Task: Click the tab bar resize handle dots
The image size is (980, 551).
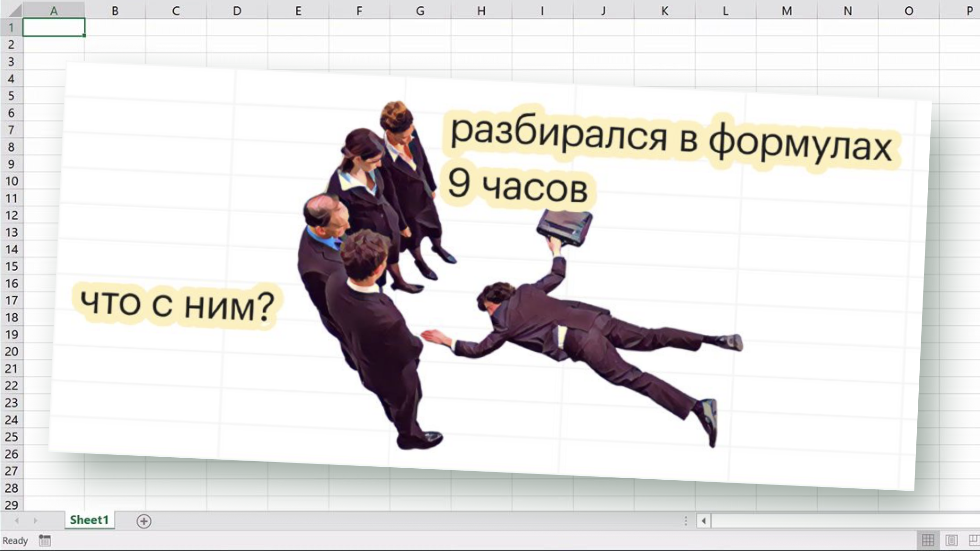Action: point(686,521)
